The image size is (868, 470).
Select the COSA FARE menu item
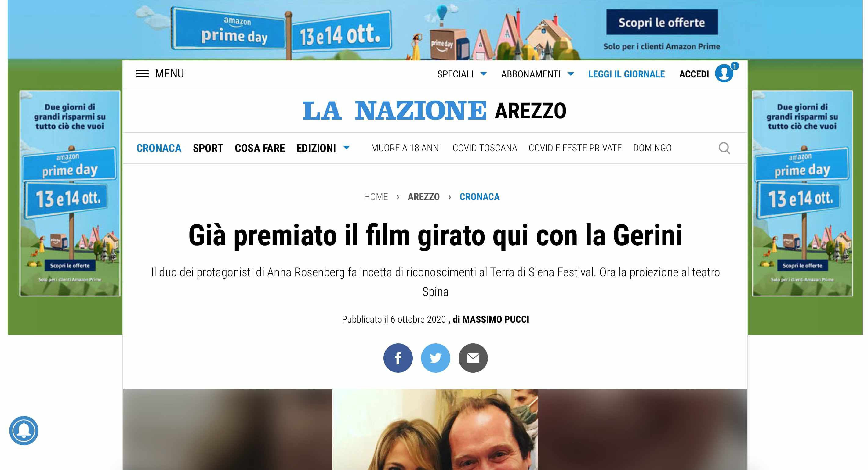point(260,148)
